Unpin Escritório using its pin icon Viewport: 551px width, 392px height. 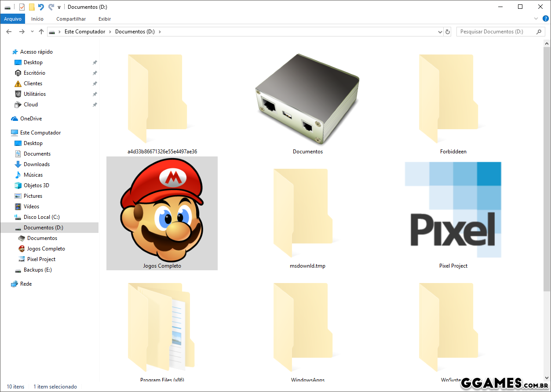95,73
